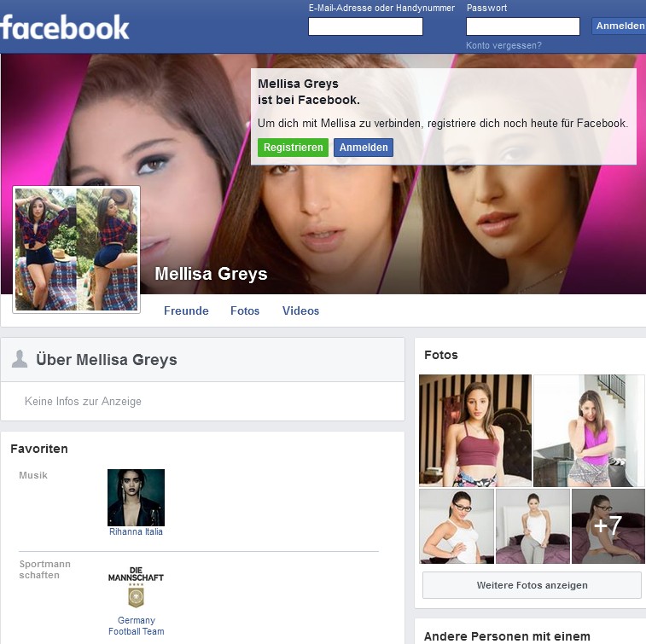Open the photo with the maroon top
The width and height of the screenshot is (646, 644).
(x=475, y=430)
